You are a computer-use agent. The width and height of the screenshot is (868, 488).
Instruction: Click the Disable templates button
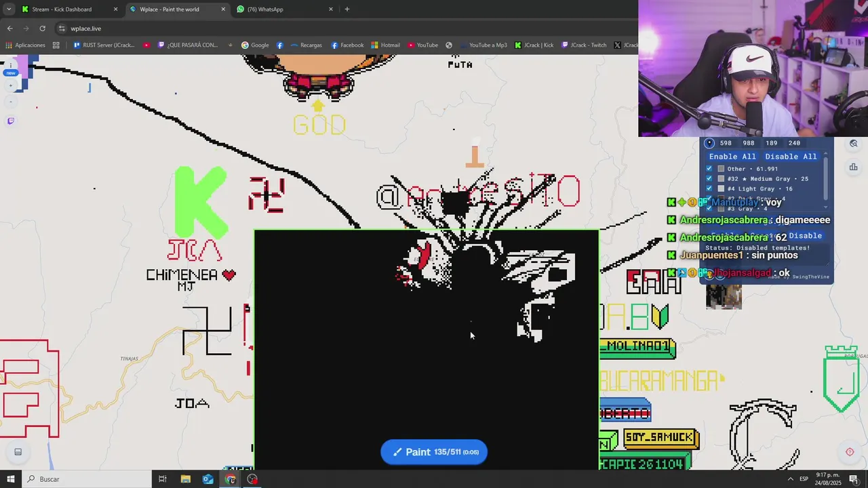click(805, 236)
